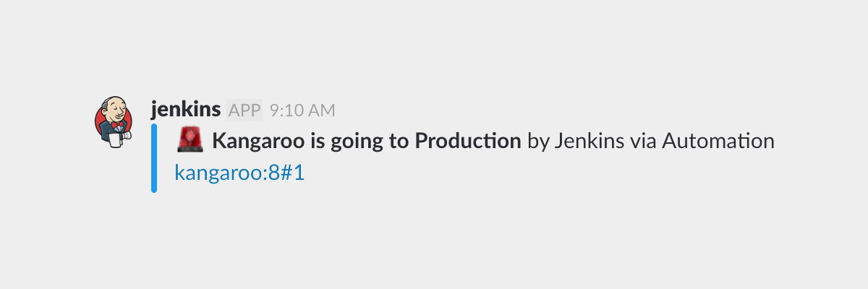Click the blue attachment color bar

coord(154,158)
